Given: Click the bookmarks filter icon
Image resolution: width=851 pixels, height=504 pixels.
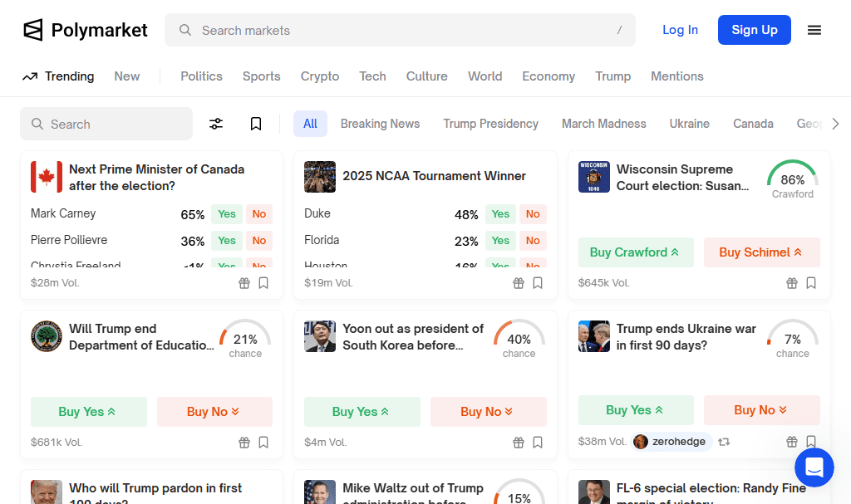Looking at the screenshot, I should point(256,124).
